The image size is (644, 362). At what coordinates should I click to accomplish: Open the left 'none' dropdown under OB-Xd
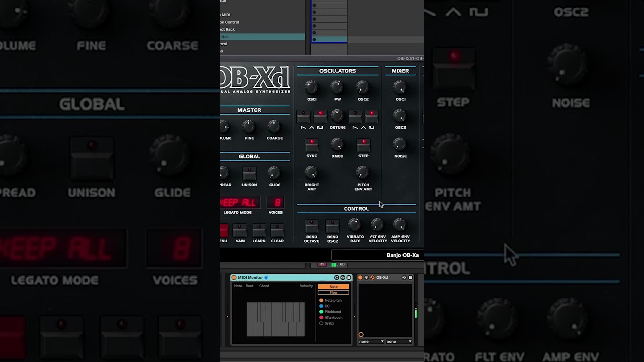point(371,341)
